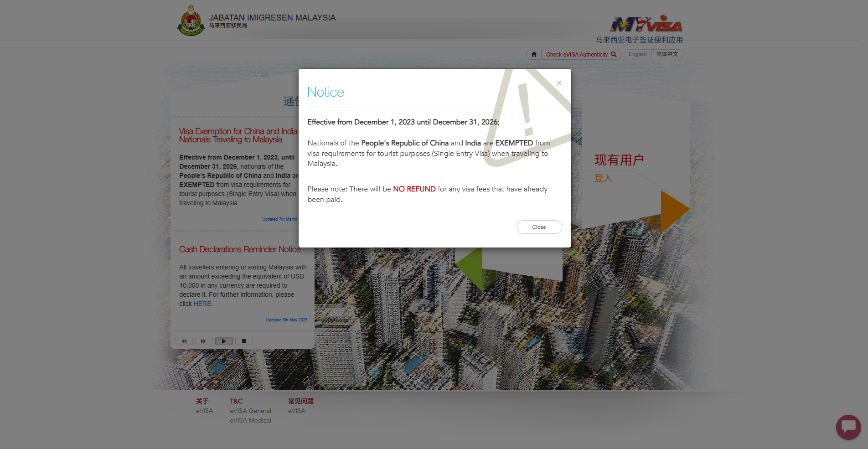
Task: Open the Check eVISA Authenticity page
Action: tap(577, 54)
